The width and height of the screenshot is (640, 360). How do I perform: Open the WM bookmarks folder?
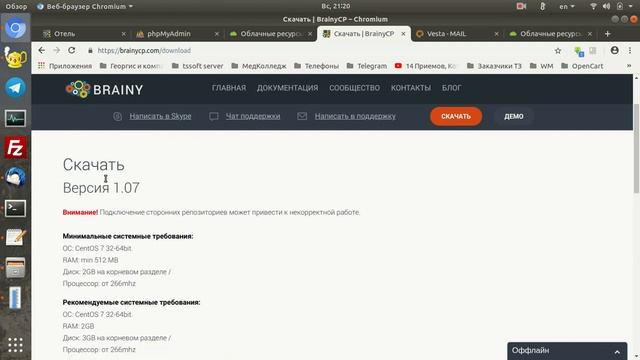click(541, 66)
